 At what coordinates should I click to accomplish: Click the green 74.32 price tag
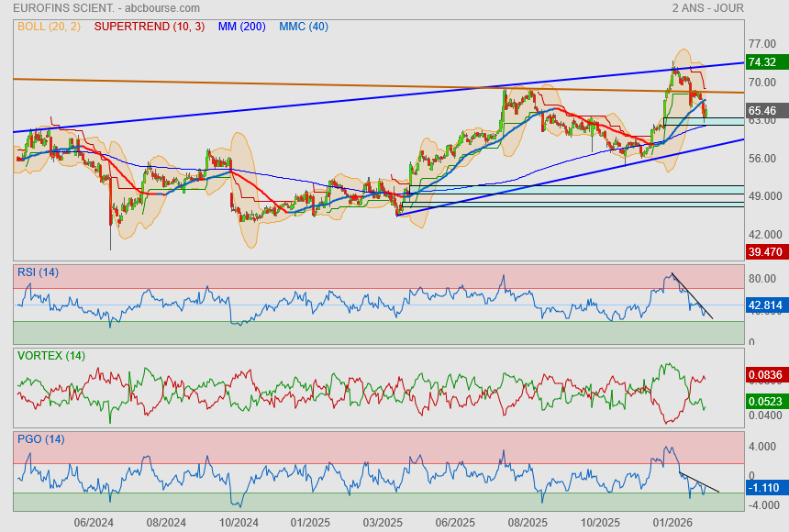point(762,62)
